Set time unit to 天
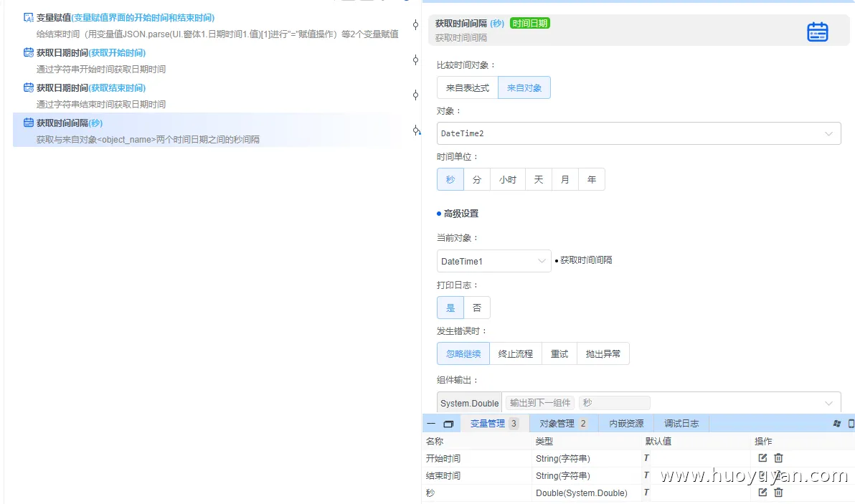This screenshot has height=504, width=855. pyautogui.click(x=539, y=179)
